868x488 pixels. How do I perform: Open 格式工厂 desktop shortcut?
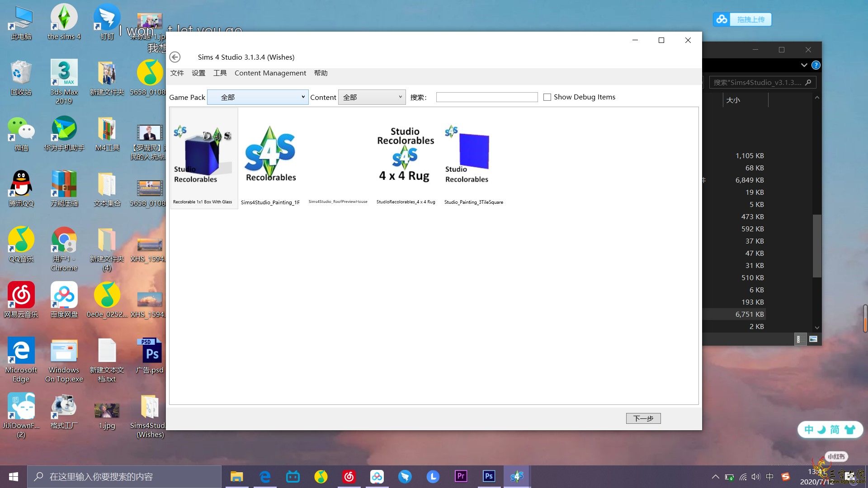64,411
